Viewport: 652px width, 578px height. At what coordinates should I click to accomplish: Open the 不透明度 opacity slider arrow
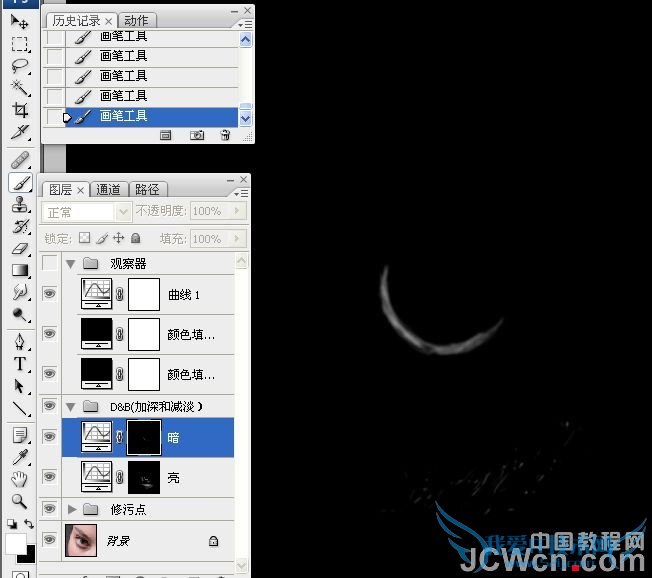click(x=237, y=211)
